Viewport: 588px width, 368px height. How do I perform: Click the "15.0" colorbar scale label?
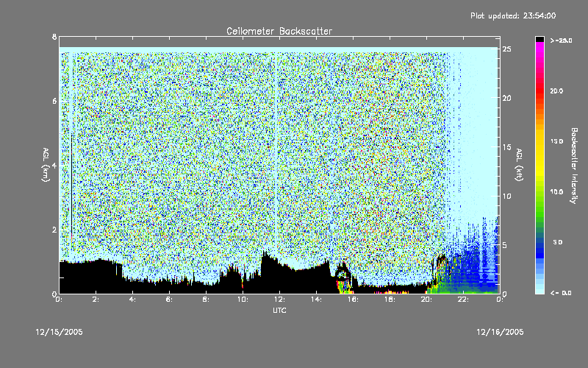[x=556, y=141]
